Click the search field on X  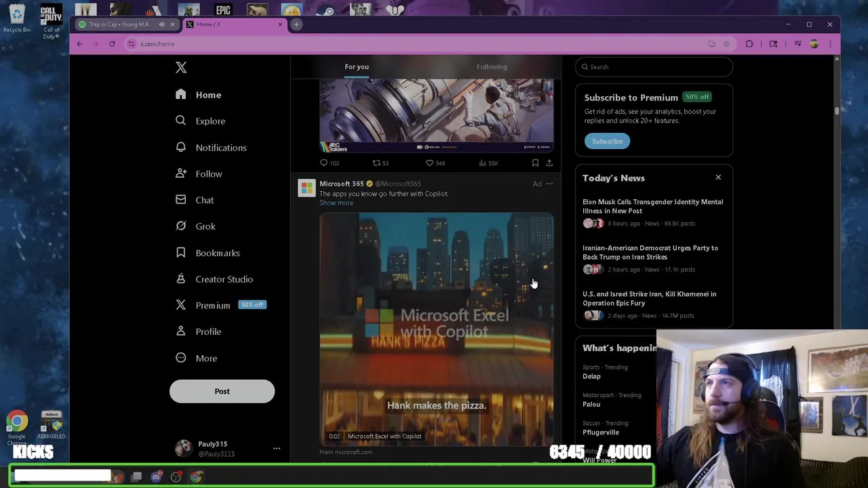tap(654, 66)
